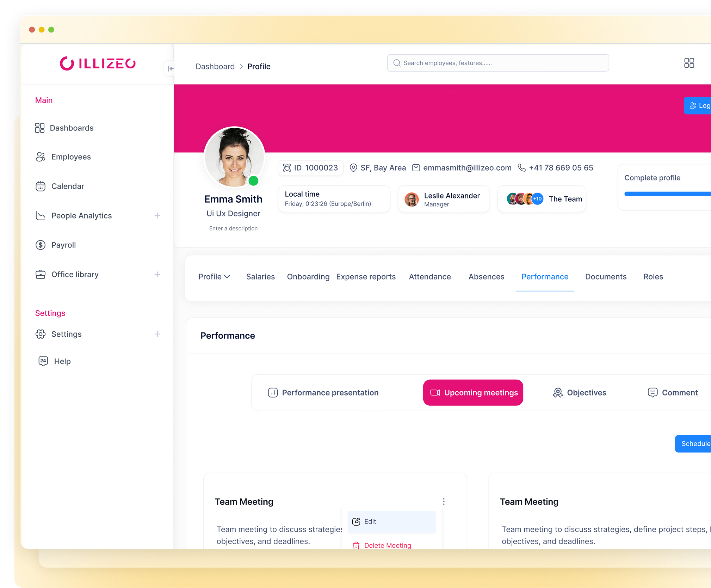Click the phone number icon
The image size is (711, 588).
(x=521, y=168)
